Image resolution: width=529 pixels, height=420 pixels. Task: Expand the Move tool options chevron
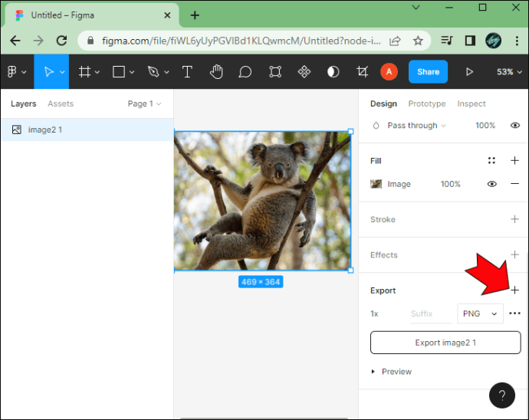[x=62, y=72]
